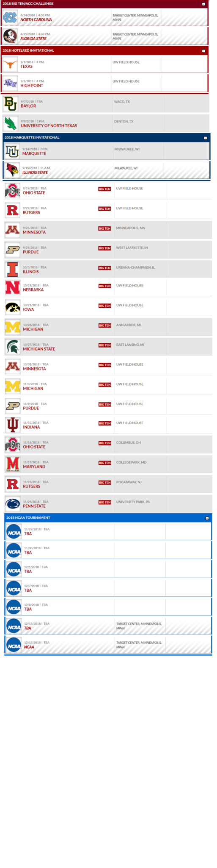Click the Big Ten badge beside Nebraska

click(x=104, y=286)
